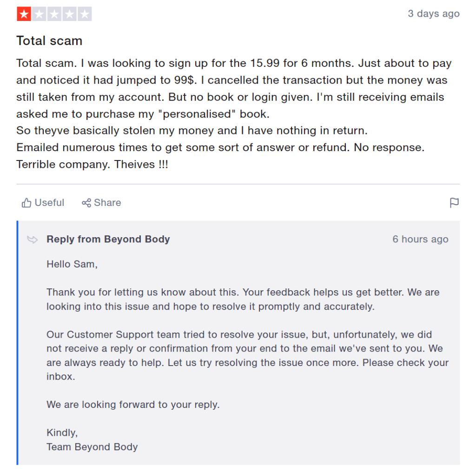The width and height of the screenshot is (476, 473).
Task: Select the fourth grey rating star
Action: 69,14
